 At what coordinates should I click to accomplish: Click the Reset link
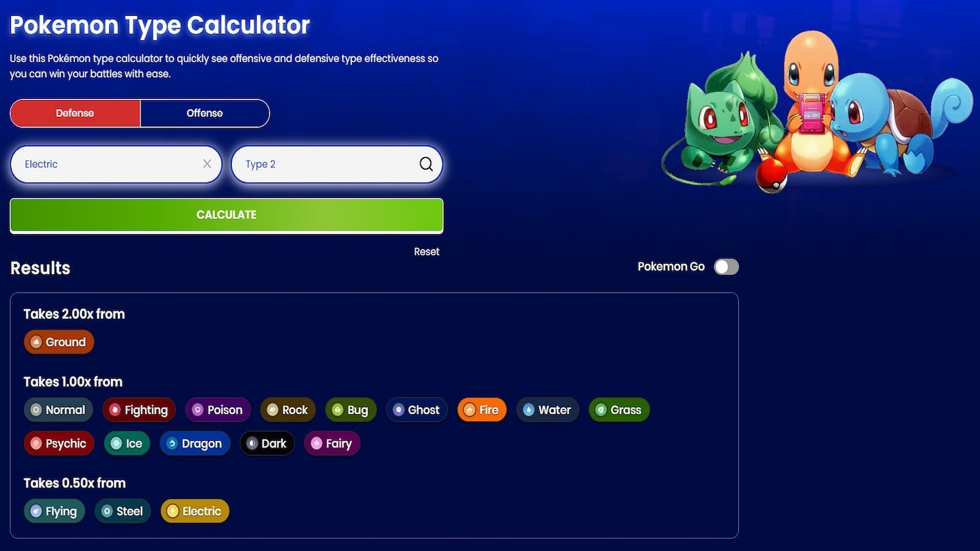click(x=427, y=251)
